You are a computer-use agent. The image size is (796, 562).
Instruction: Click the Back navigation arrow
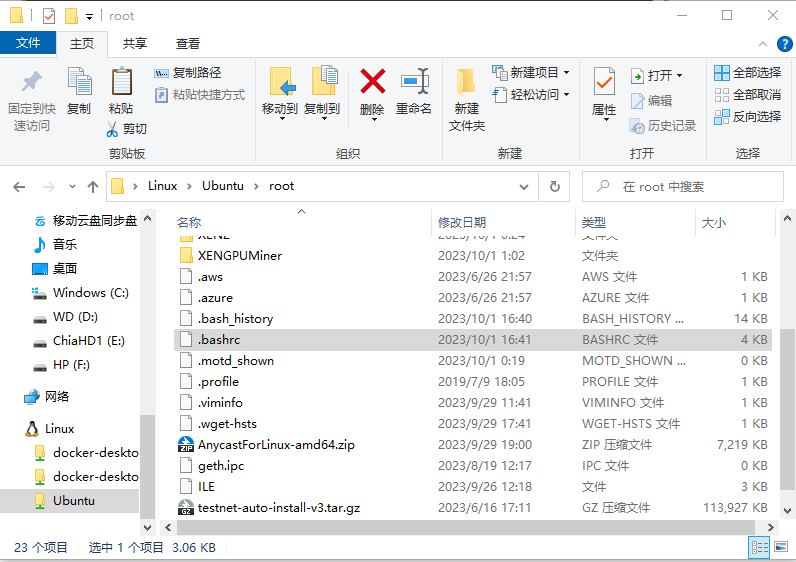[x=19, y=187]
